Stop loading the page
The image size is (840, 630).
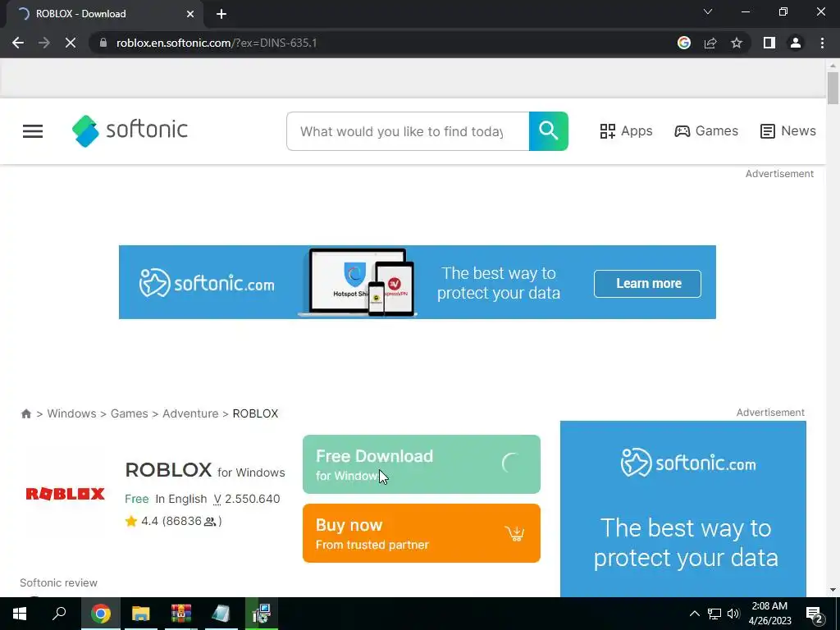tap(71, 43)
